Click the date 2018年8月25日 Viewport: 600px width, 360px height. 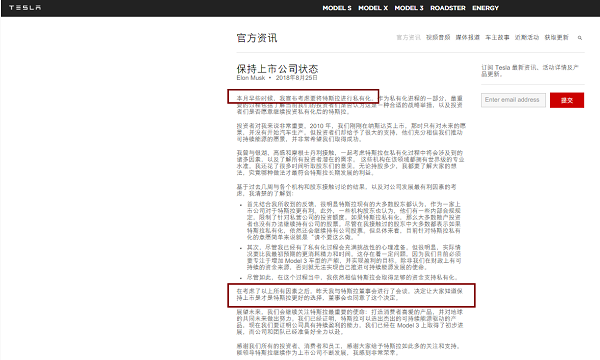coord(297,78)
